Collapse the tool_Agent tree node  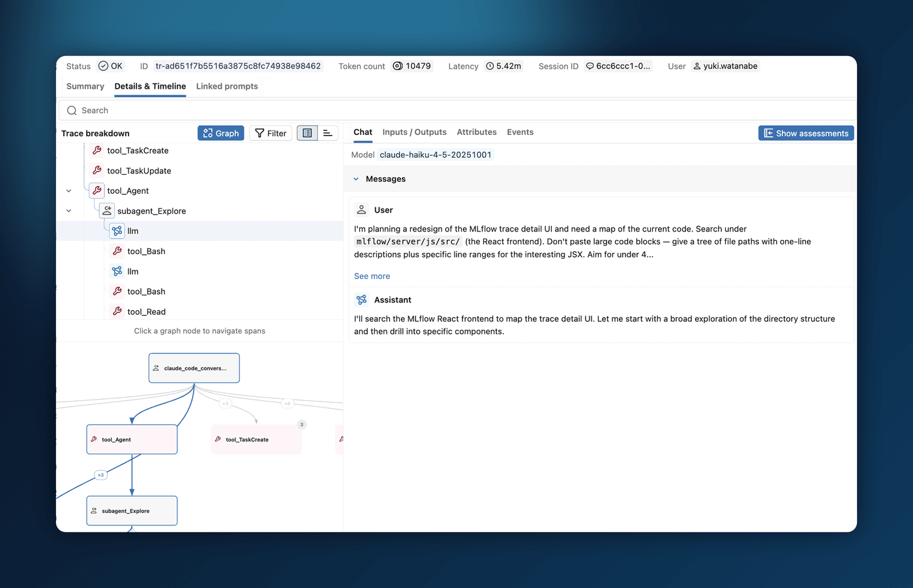point(69,191)
